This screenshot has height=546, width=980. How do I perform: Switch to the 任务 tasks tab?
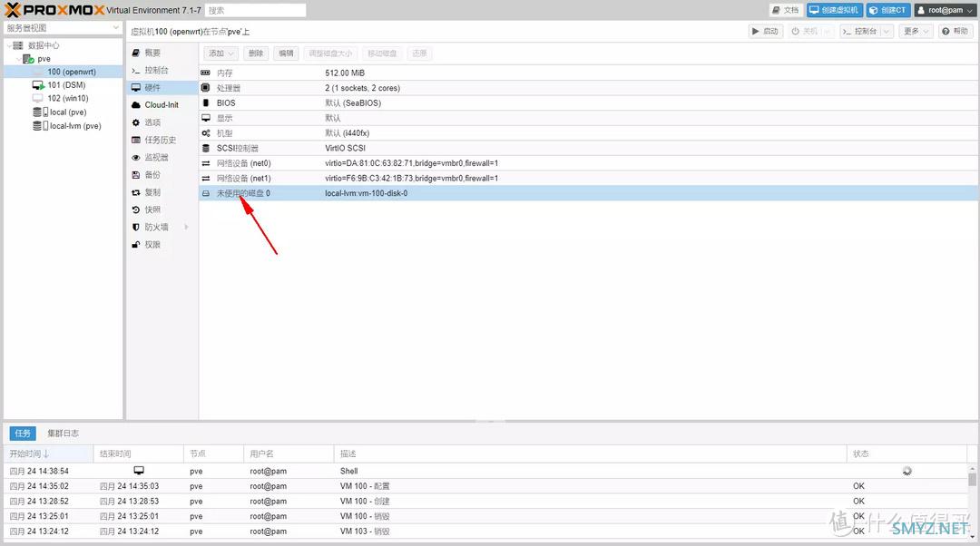click(x=23, y=433)
